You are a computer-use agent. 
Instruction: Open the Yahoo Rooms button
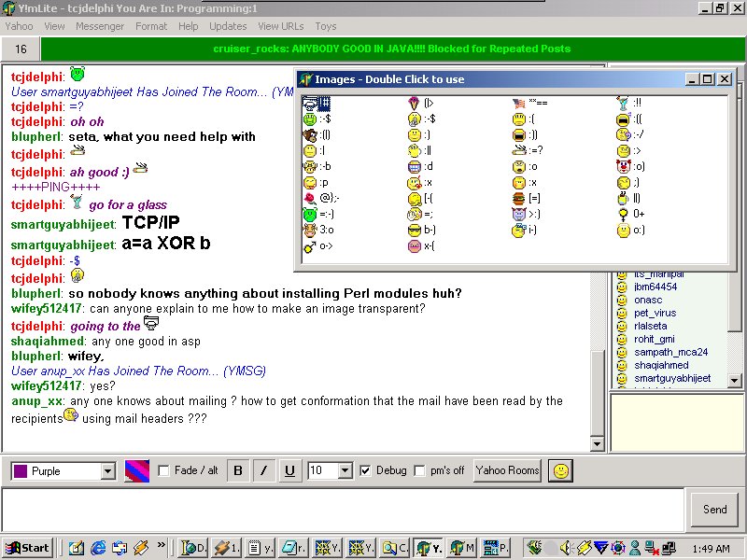[x=507, y=470]
